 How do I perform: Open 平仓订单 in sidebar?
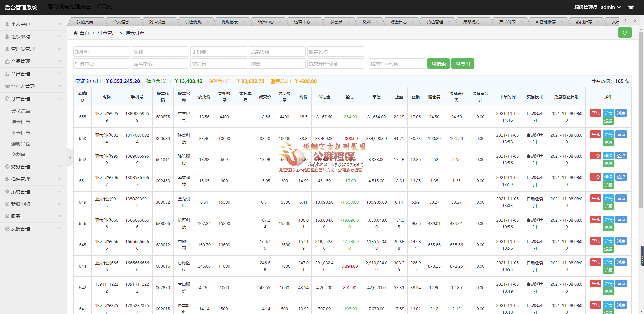[21, 133]
